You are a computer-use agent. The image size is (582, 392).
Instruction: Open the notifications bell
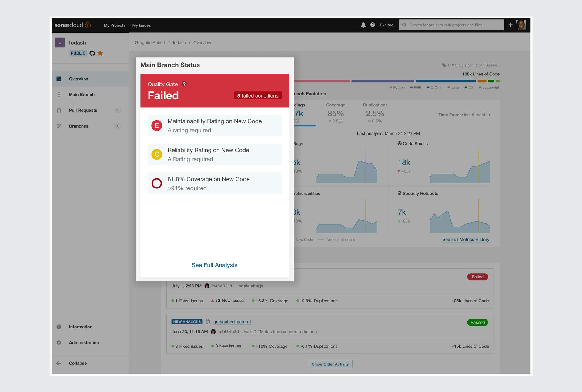tap(363, 25)
